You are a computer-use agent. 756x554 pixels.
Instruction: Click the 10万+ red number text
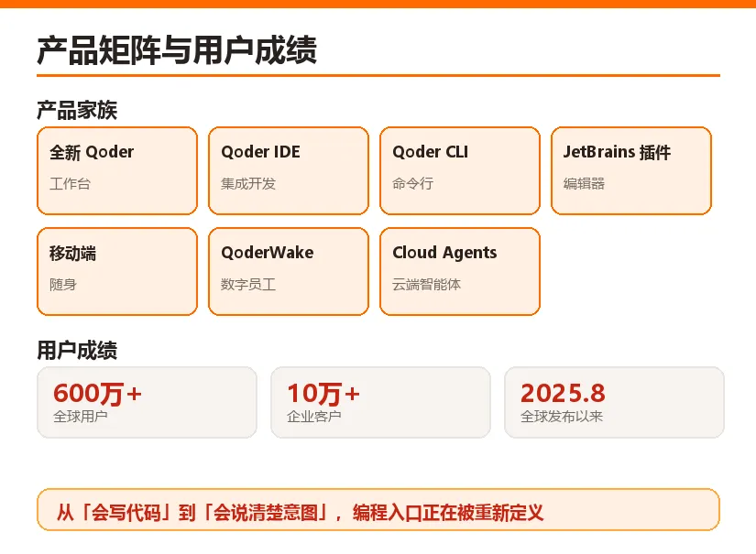(x=323, y=393)
